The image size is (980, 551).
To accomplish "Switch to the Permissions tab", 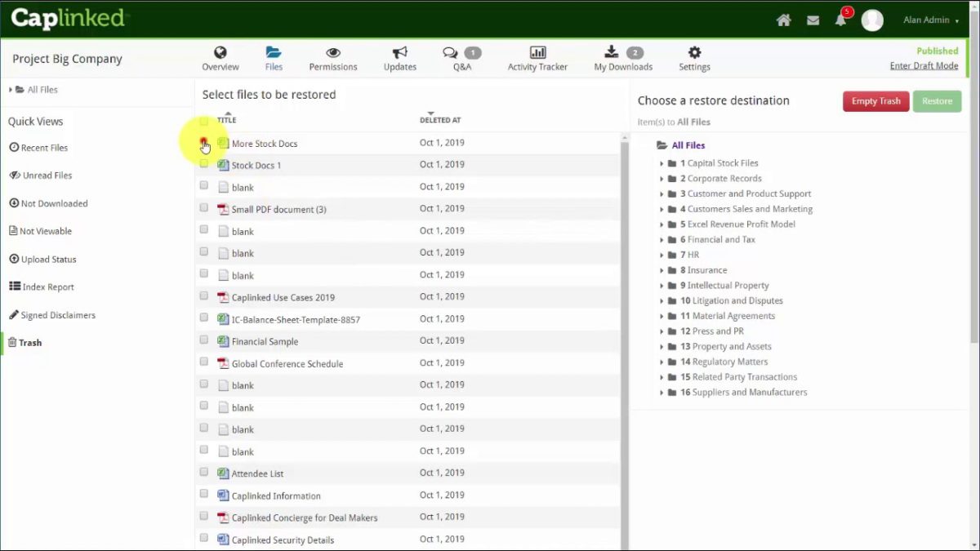I will point(332,59).
